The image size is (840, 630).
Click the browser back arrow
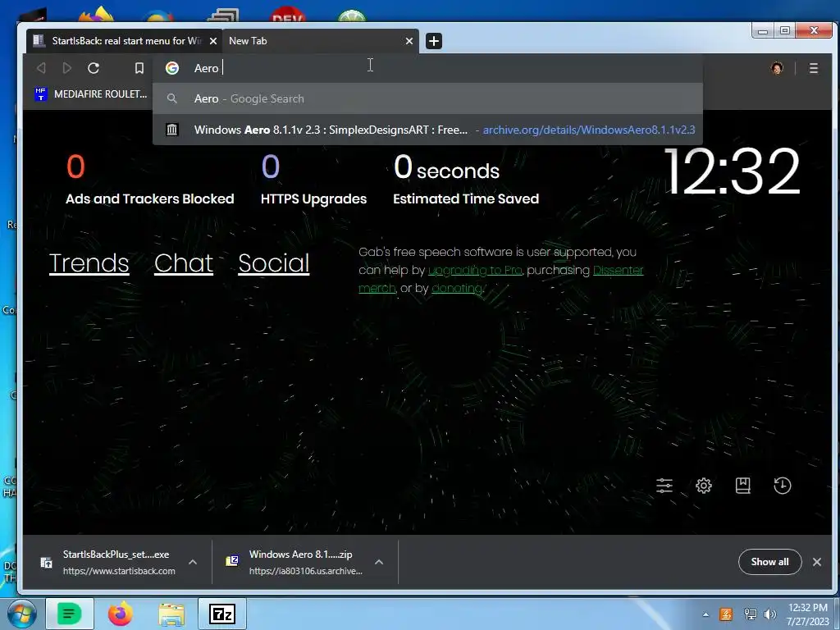click(x=41, y=68)
